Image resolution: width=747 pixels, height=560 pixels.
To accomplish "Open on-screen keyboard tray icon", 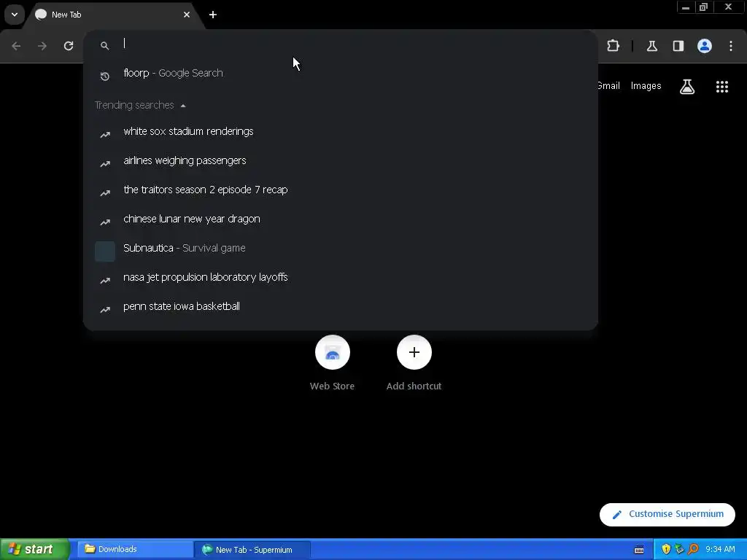I will (639, 550).
